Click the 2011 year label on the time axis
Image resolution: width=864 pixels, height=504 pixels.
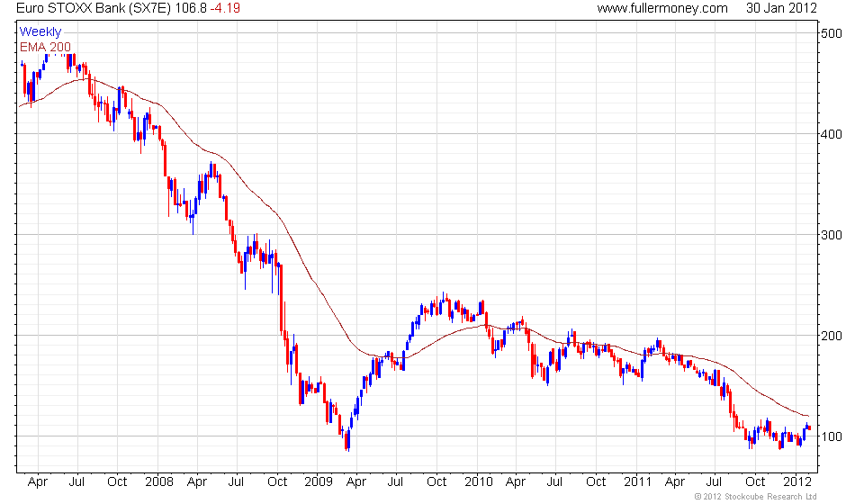[637, 482]
